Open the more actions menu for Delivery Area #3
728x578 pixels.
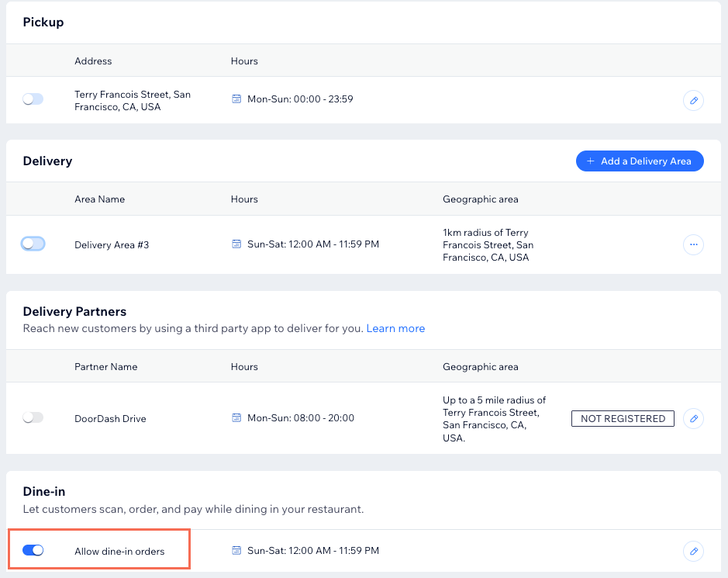point(693,244)
